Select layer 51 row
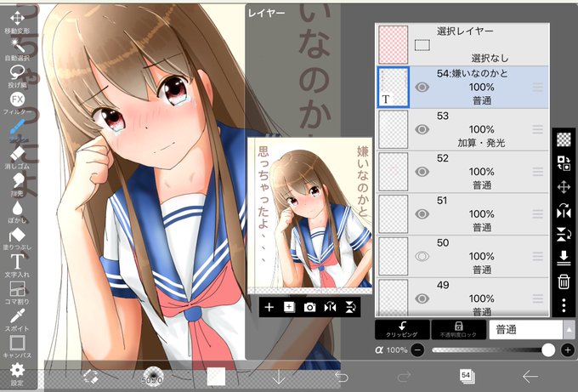The image size is (578, 392). tap(462, 214)
